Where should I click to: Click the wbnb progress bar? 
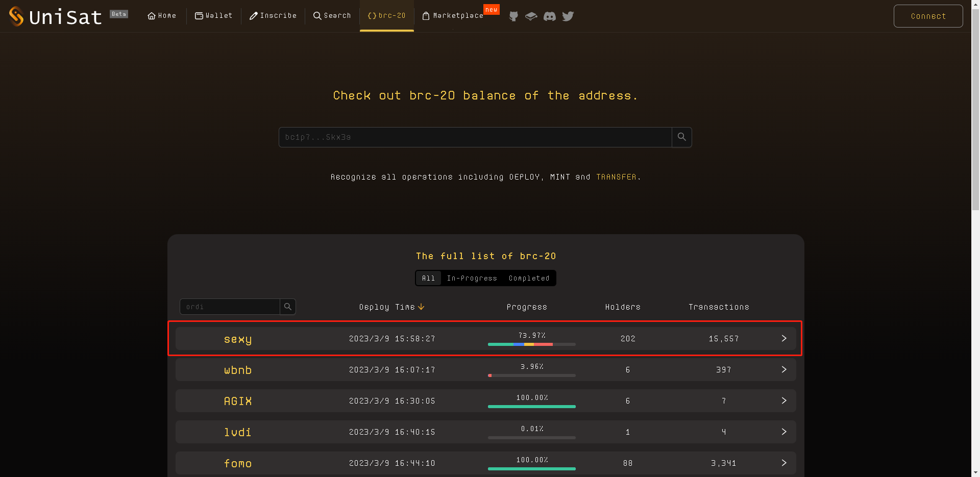point(532,375)
